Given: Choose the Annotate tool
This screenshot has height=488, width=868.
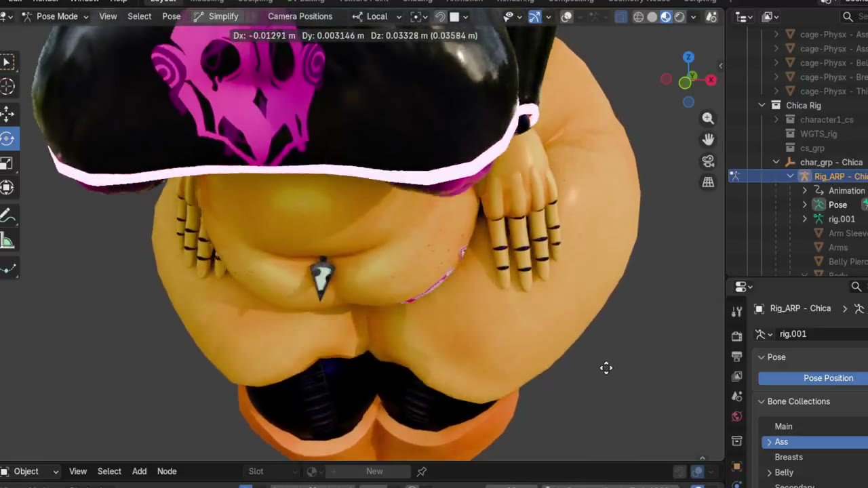Looking at the screenshot, I should 7,217.
